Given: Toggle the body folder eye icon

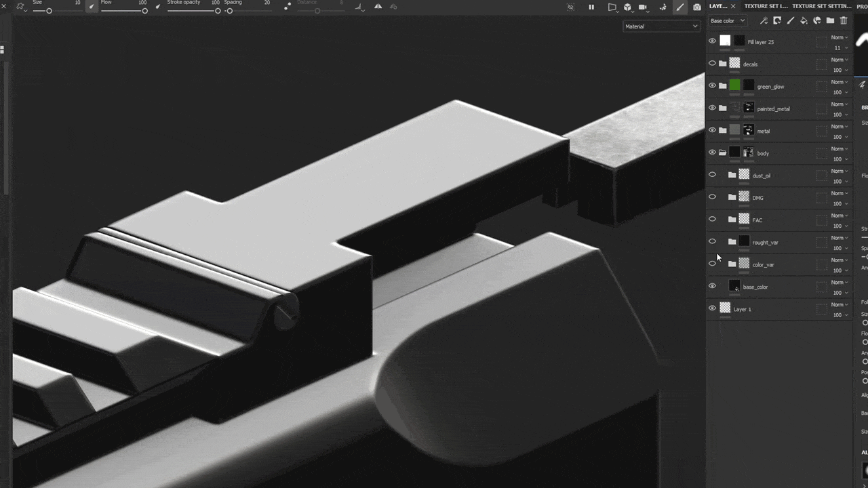Looking at the screenshot, I should pos(712,152).
